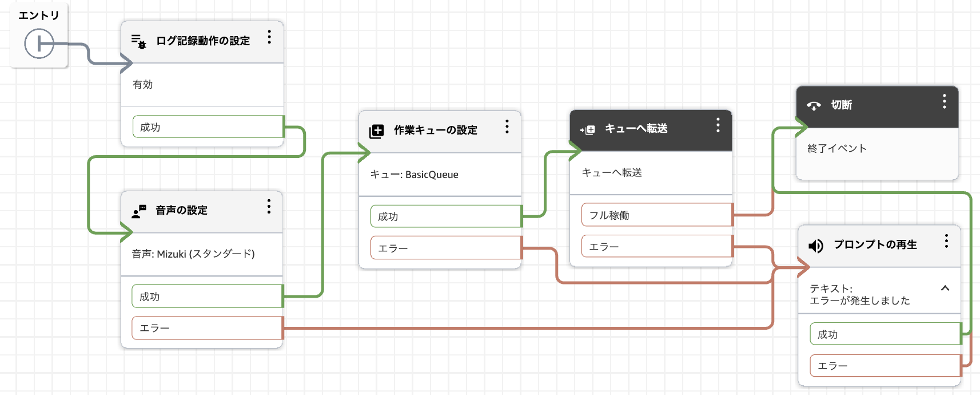Click the プロンプトの再生 speaker icon
Image resolution: width=980 pixels, height=395 pixels.
[x=815, y=246]
